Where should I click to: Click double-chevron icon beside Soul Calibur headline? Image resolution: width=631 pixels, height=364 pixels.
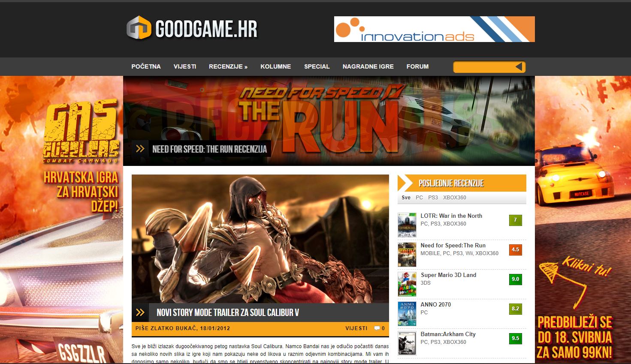click(x=140, y=313)
